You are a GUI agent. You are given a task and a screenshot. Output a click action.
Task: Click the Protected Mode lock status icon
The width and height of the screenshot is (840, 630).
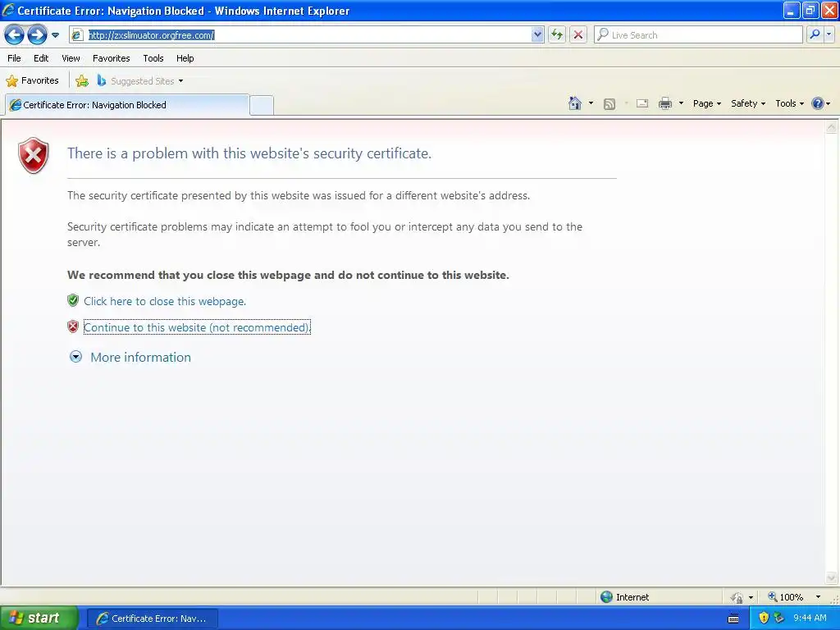pos(737,597)
